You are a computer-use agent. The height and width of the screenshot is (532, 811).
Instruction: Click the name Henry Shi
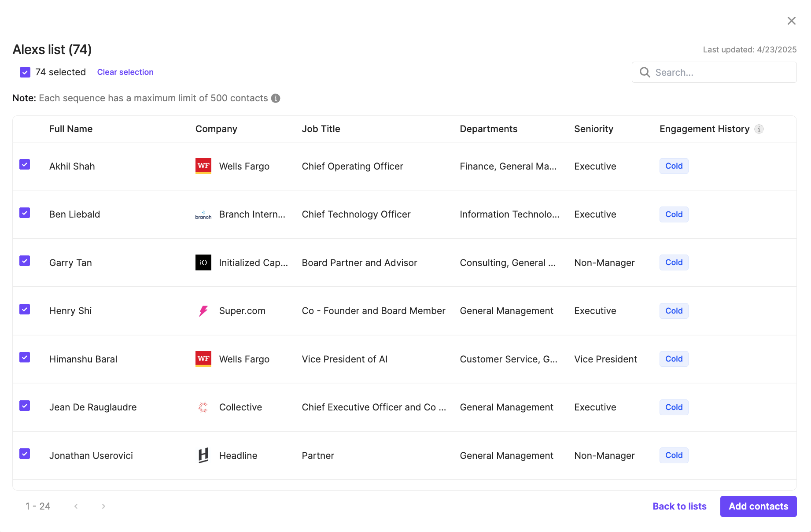pos(70,311)
